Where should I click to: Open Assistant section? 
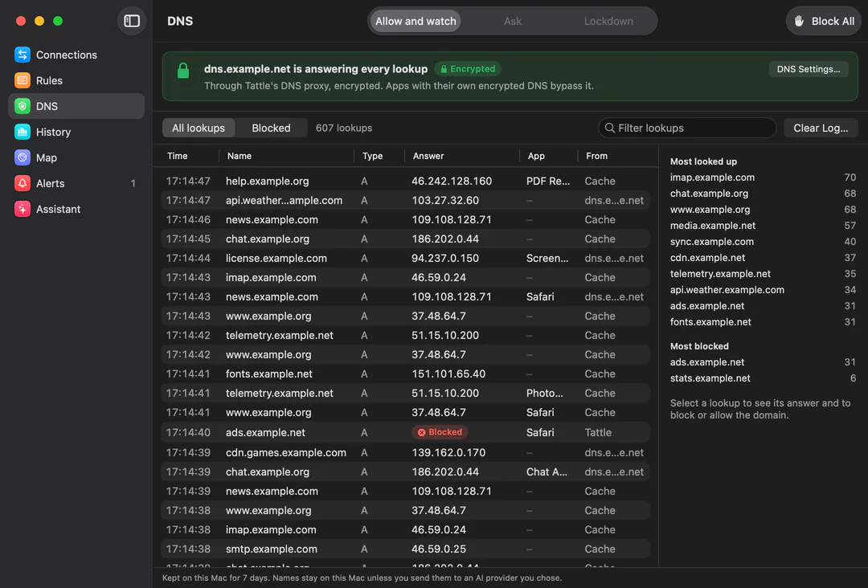(76, 209)
